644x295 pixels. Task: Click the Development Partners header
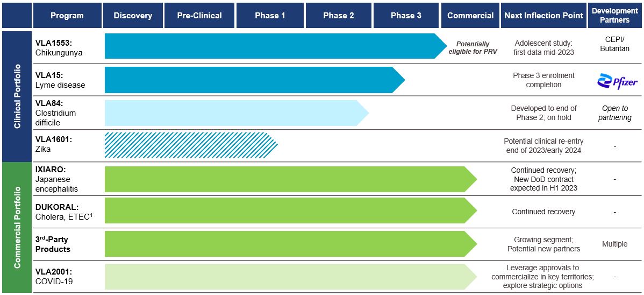click(614, 16)
